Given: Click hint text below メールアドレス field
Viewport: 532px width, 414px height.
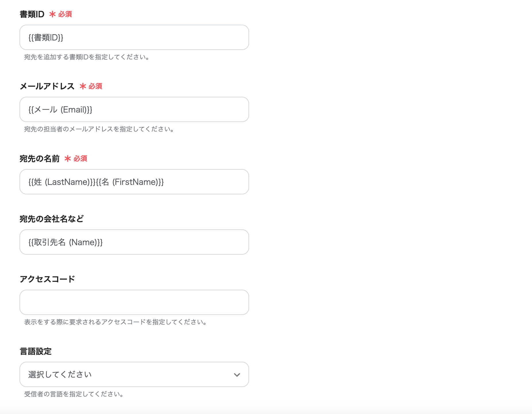Looking at the screenshot, I should point(99,129).
